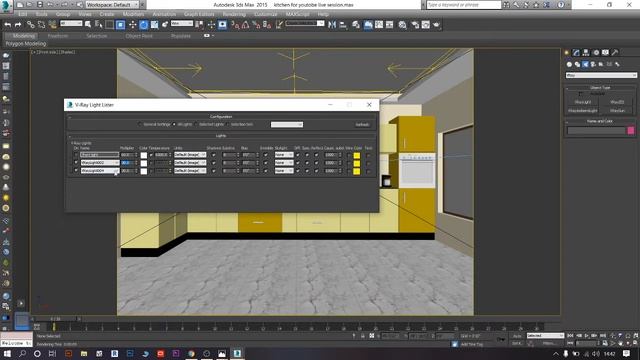Click the Refresh button in Light Lister
The height and width of the screenshot is (360, 640).
(362, 124)
